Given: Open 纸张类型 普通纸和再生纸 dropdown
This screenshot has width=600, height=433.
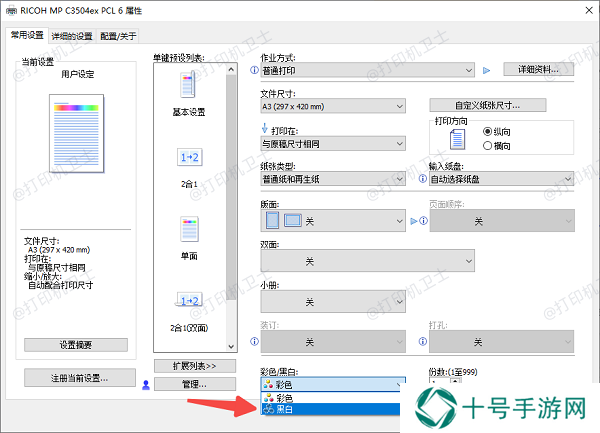Looking at the screenshot, I should [333, 179].
